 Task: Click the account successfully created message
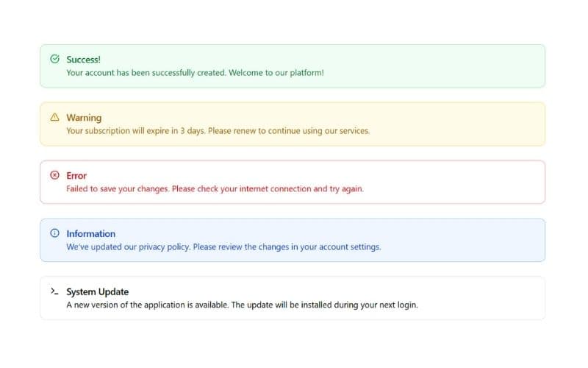pos(195,73)
